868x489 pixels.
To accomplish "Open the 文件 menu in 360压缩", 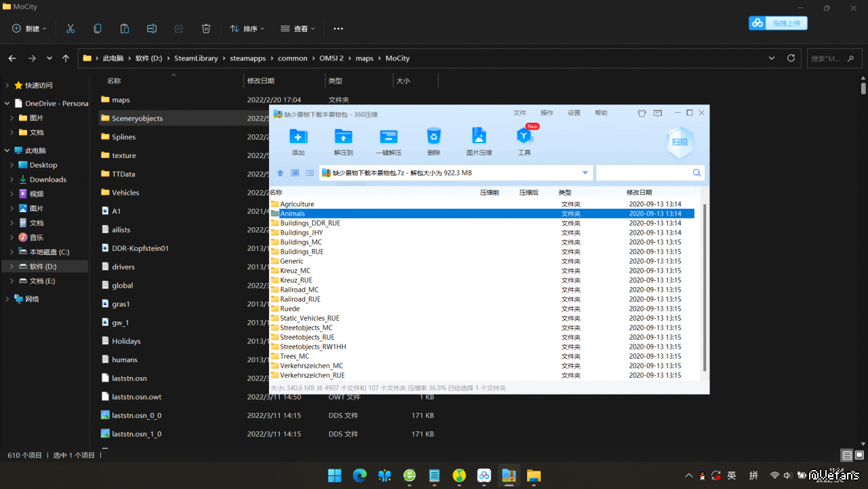I will 520,113.
